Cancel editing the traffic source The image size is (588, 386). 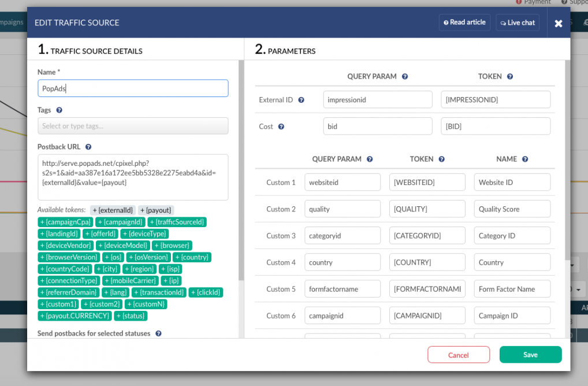coord(459,355)
